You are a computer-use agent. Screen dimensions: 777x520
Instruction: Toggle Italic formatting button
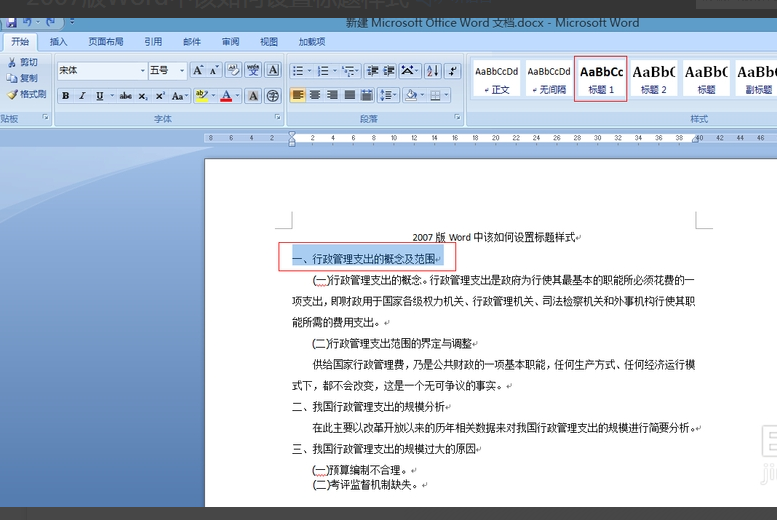click(82, 96)
